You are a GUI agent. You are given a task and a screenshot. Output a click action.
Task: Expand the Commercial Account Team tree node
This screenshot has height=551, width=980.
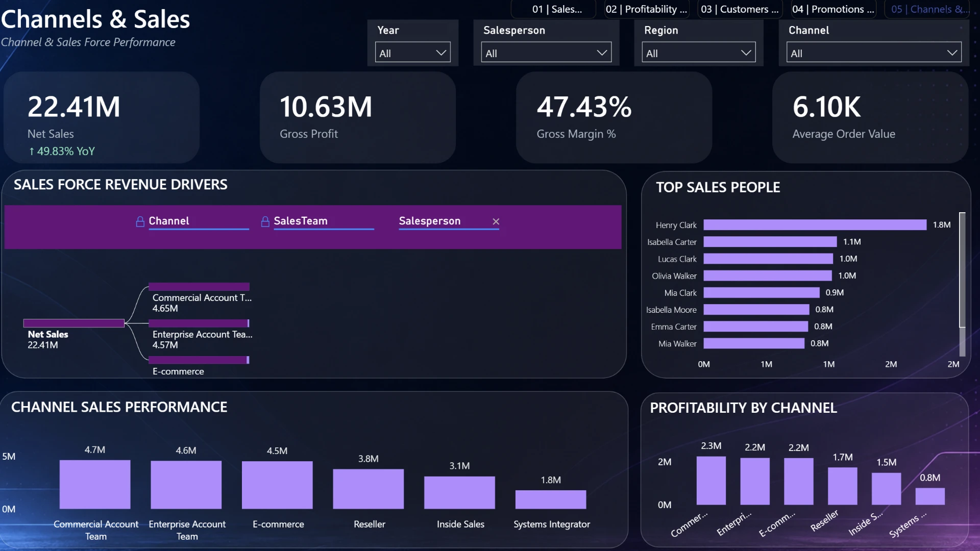click(x=199, y=286)
